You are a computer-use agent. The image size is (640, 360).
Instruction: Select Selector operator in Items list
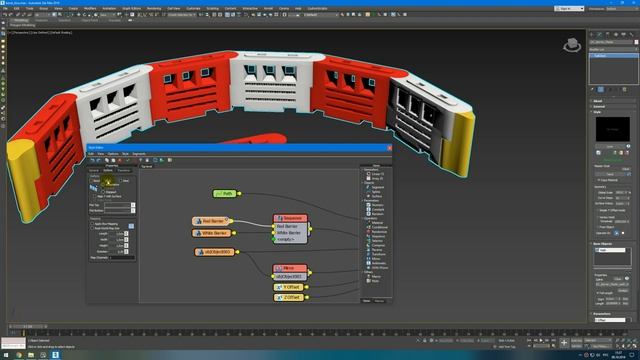click(375, 241)
